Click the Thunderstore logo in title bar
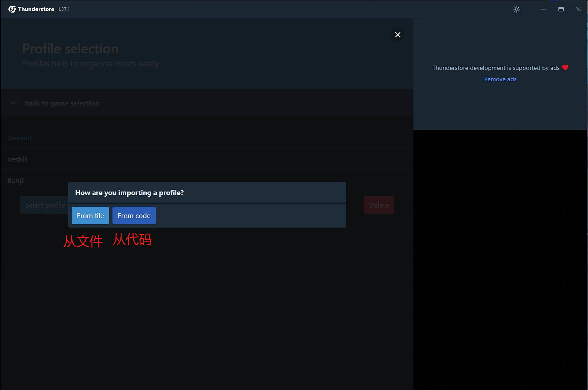The image size is (588, 390). click(x=12, y=9)
